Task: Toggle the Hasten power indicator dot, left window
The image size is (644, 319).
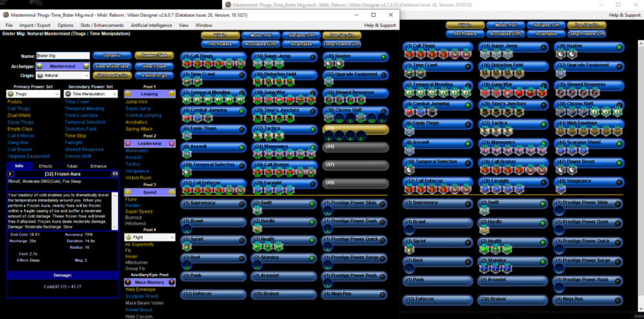Action: (x=384, y=57)
